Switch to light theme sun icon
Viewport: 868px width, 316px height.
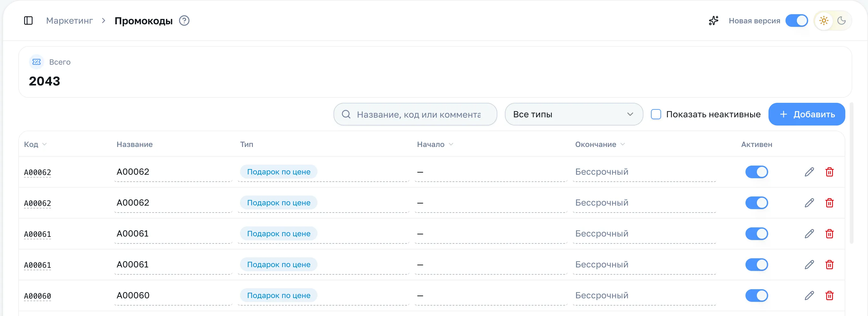[x=824, y=20]
